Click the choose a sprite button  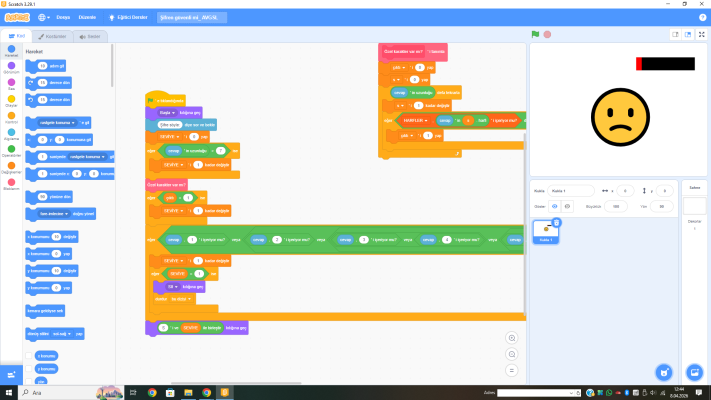click(661, 372)
